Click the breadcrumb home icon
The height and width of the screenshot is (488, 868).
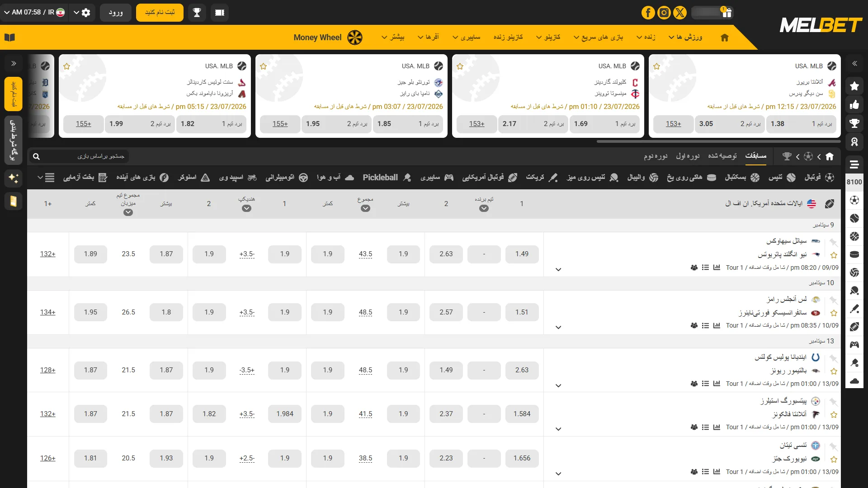[830, 156]
